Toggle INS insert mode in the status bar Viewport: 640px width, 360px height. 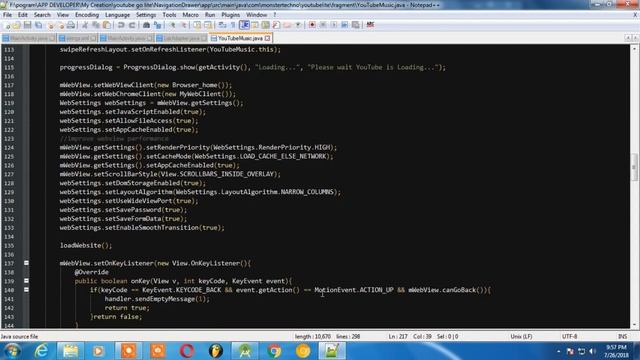click(x=622, y=336)
